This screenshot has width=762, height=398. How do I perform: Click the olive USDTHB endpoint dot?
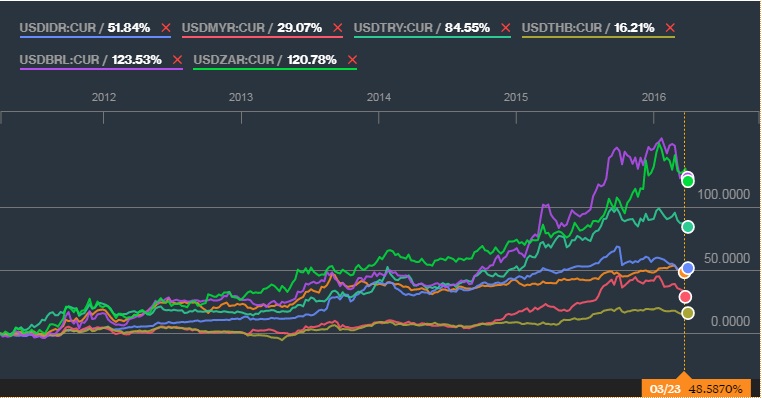click(x=688, y=313)
